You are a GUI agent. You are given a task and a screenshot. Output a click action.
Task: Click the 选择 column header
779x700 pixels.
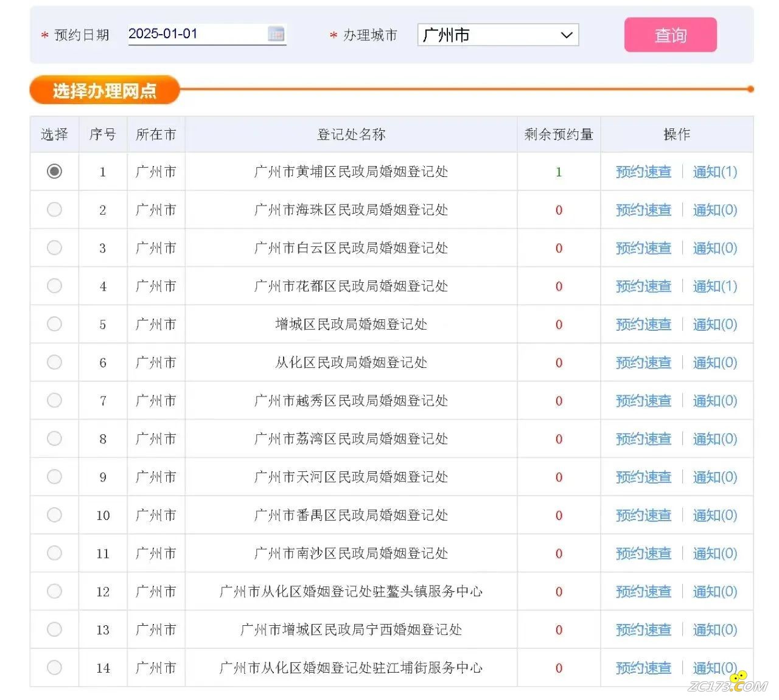tap(54, 134)
